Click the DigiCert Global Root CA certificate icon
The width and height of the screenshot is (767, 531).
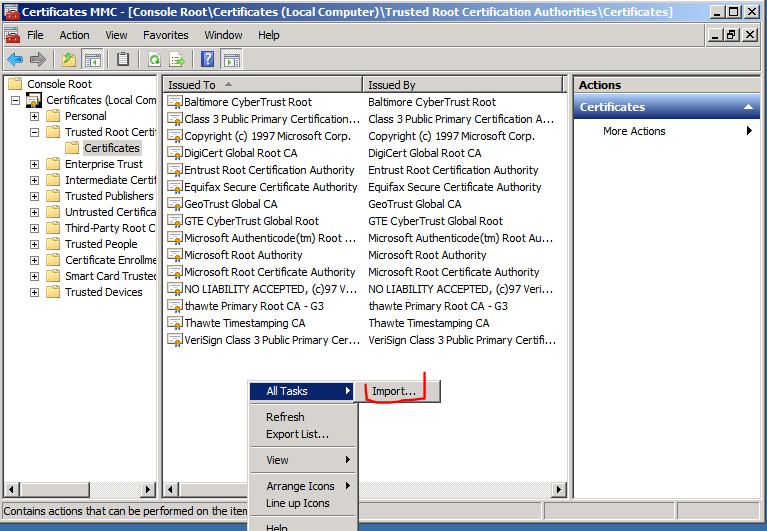click(175, 153)
